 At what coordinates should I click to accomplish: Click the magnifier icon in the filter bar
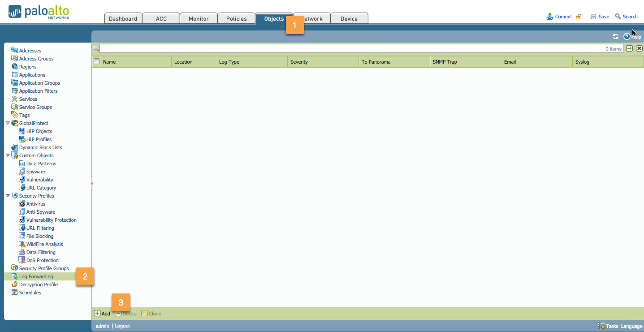(96, 48)
